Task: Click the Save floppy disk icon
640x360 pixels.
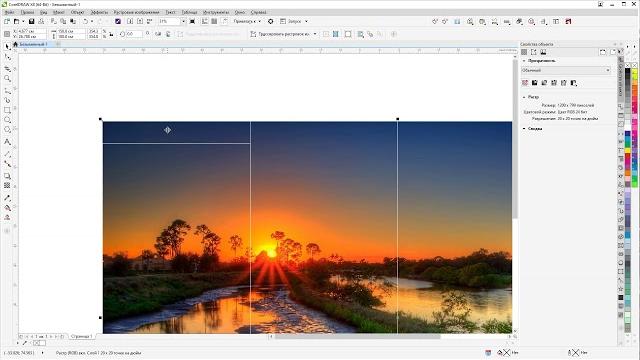Action: [x=31, y=21]
